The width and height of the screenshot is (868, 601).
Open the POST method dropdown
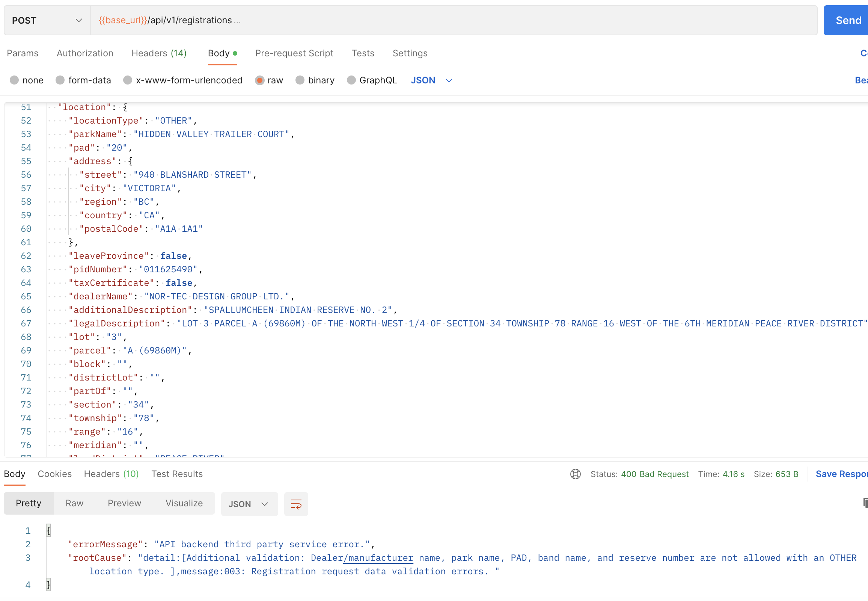[x=47, y=20]
